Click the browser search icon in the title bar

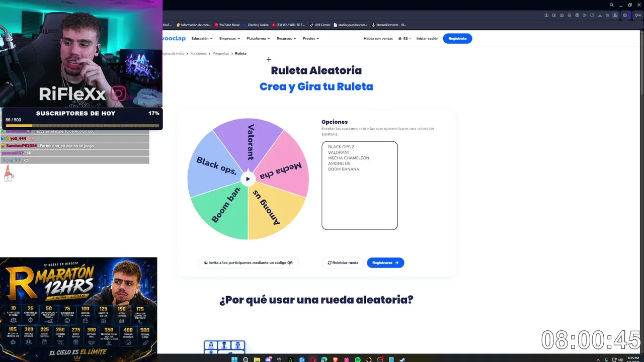[x=612, y=5]
